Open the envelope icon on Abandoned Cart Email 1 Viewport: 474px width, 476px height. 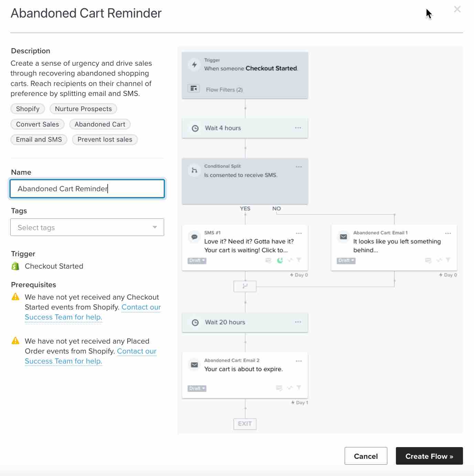coord(343,237)
